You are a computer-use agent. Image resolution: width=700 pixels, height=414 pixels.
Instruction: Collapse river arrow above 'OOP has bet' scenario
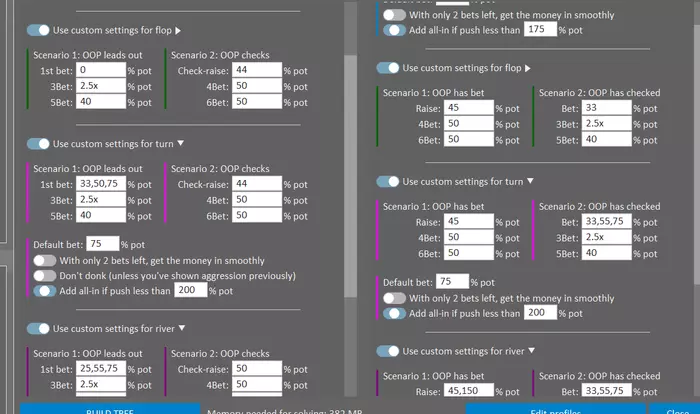tap(531, 351)
